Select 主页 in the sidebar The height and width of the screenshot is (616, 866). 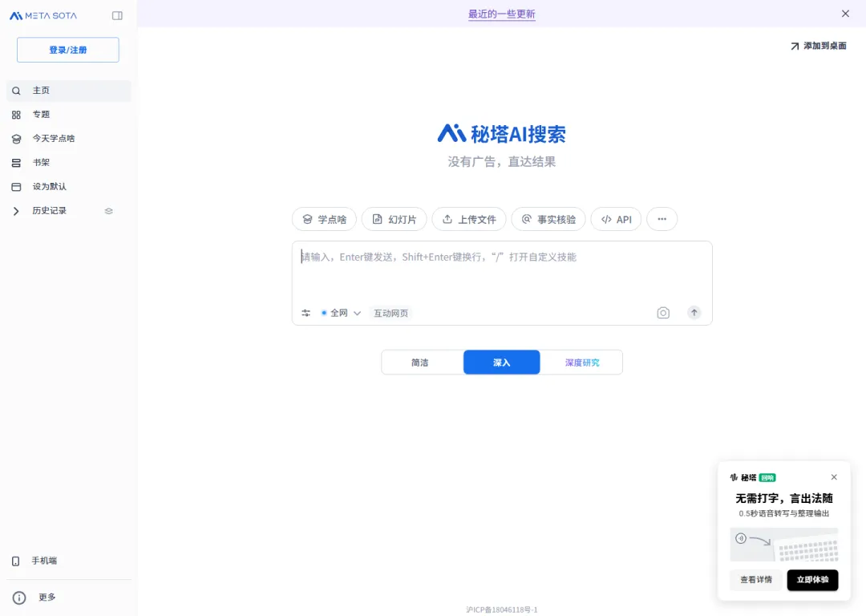(68, 91)
